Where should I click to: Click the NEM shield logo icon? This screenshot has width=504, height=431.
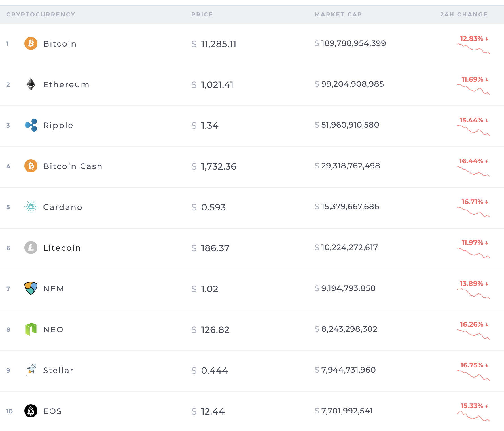point(31,288)
